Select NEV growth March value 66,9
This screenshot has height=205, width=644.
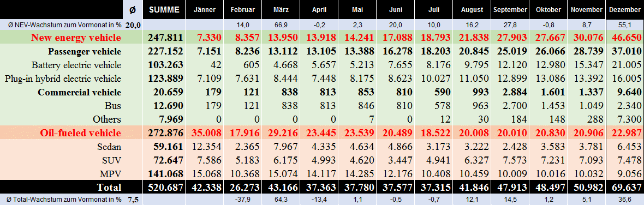click(281, 25)
